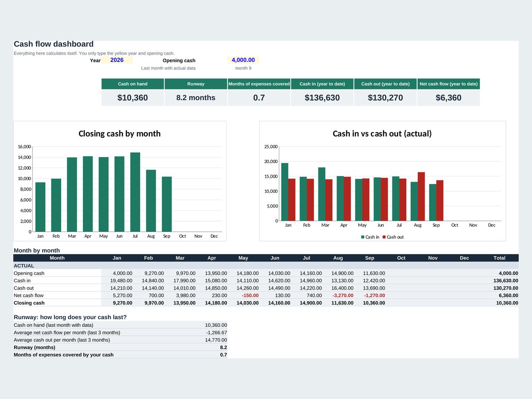Click the red Cash out legend swatch
Image resolution: width=532 pixels, height=399 pixels.
coord(384,237)
